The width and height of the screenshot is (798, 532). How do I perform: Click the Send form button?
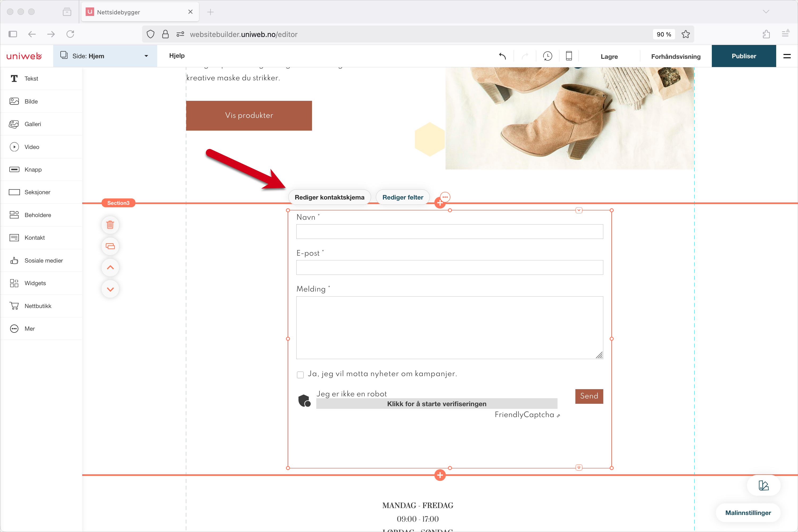tap(589, 396)
